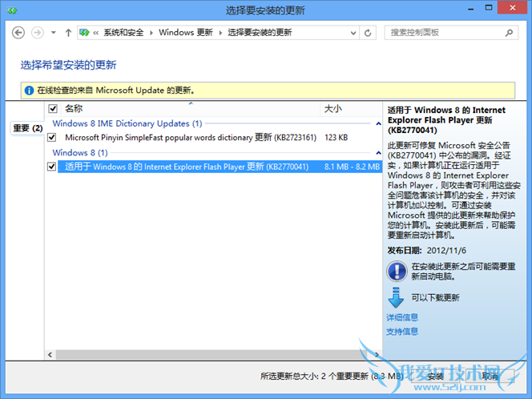Open the recent locations dropdown arrow
Viewport: 532px width, 399px height.
53,33
